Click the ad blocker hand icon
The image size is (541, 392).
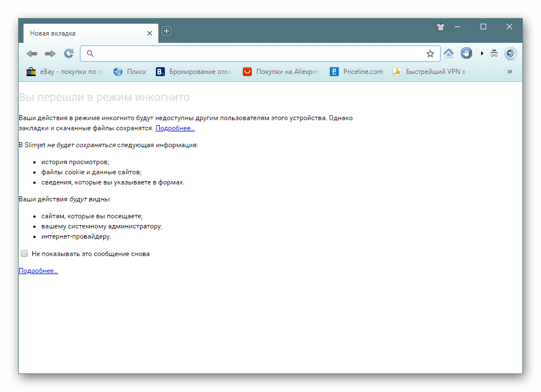click(466, 54)
